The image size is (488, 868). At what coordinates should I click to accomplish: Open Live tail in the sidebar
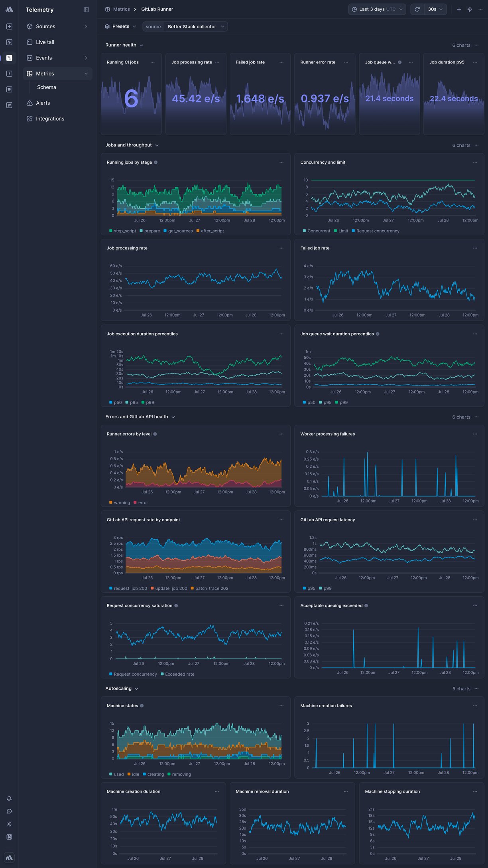pos(57,42)
